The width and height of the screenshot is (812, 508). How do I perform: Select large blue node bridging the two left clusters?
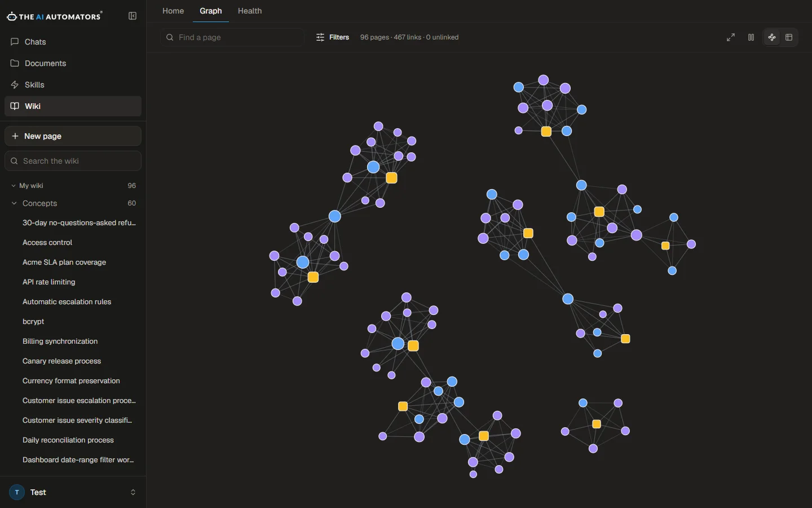pos(335,216)
